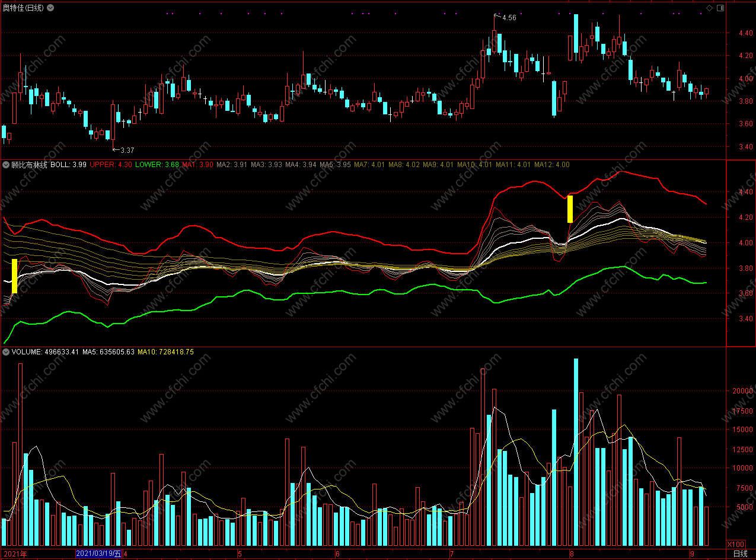This screenshot has height=560, width=756.
Task: Click the 顾比布林线 indicator name
Action: 29,165
